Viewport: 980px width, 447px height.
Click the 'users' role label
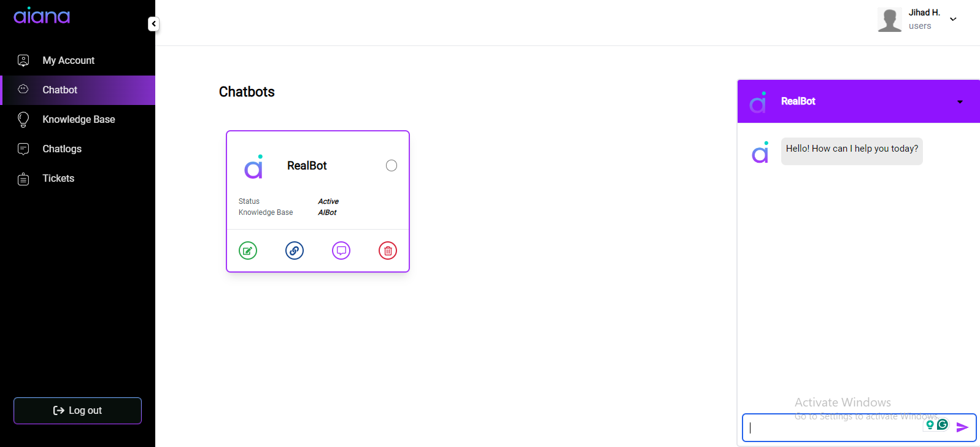[x=920, y=26]
